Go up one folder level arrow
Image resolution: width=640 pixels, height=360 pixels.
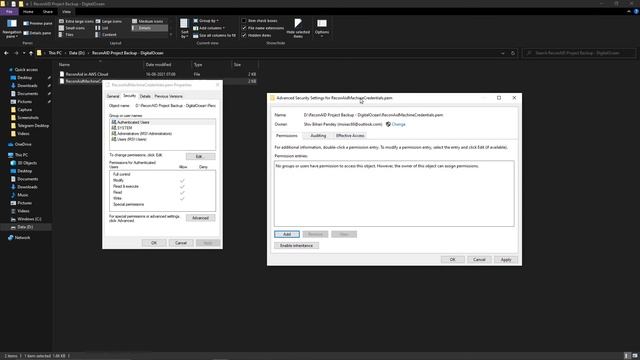[x=31, y=53]
